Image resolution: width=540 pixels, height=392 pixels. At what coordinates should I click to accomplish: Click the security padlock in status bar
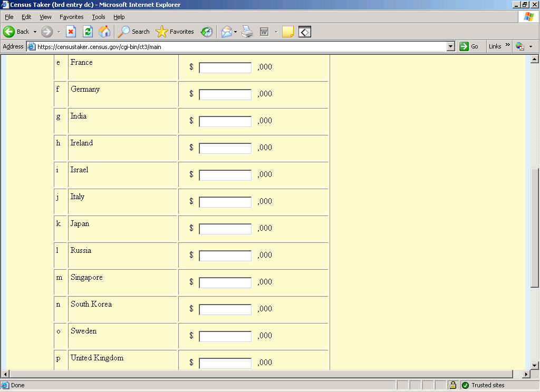pyautogui.click(x=453, y=385)
